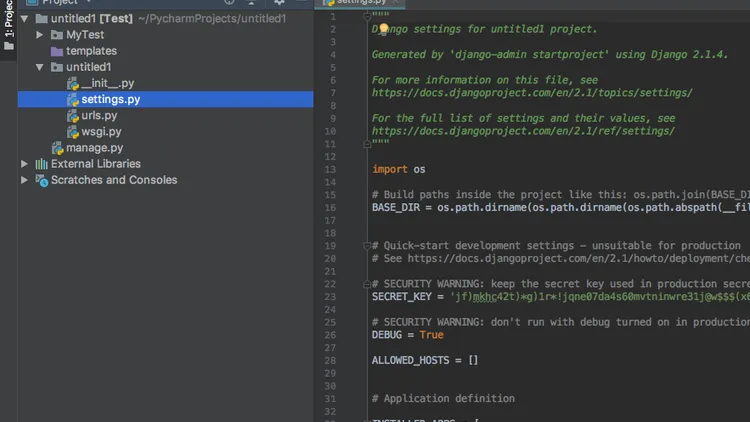Click line number 13 in the gutter
This screenshot has width=750, height=422.
tap(330, 169)
